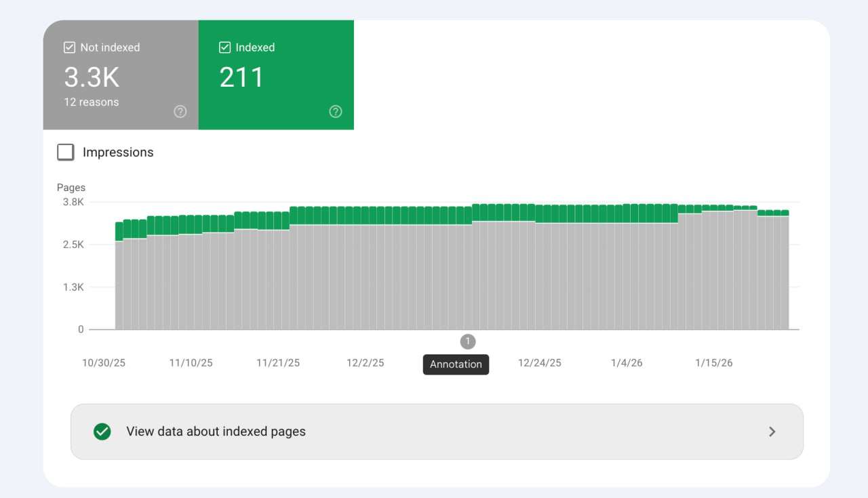This screenshot has width=868, height=498.
Task: Click the right chevron on the bottom panel
Action: point(772,431)
